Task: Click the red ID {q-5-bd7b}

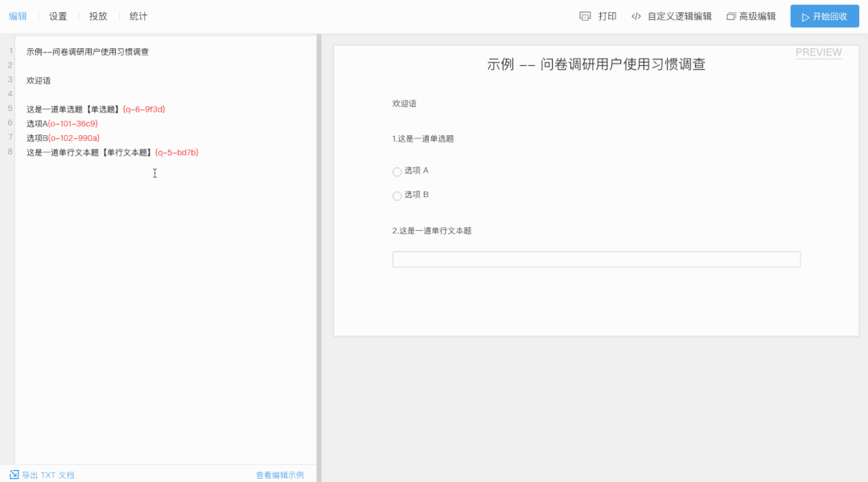Action: point(177,152)
